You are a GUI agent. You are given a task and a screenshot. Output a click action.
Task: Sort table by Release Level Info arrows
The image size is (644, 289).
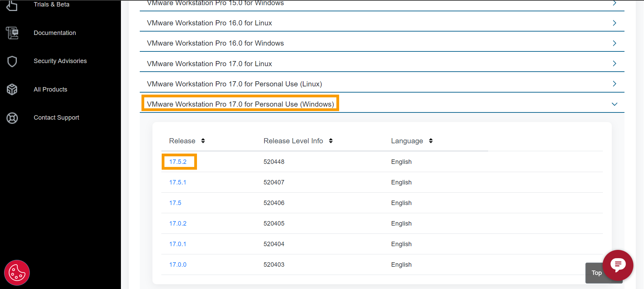click(331, 141)
